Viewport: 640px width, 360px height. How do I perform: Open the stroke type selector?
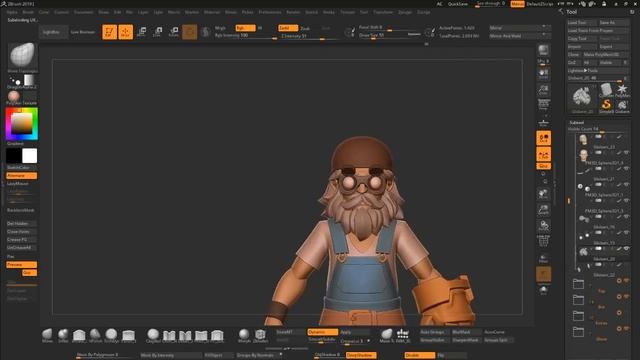point(15,81)
